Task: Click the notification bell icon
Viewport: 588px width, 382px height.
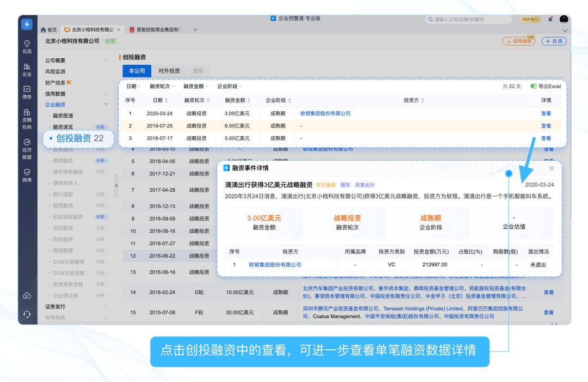Action: pyautogui.click(x=550, y=19)
